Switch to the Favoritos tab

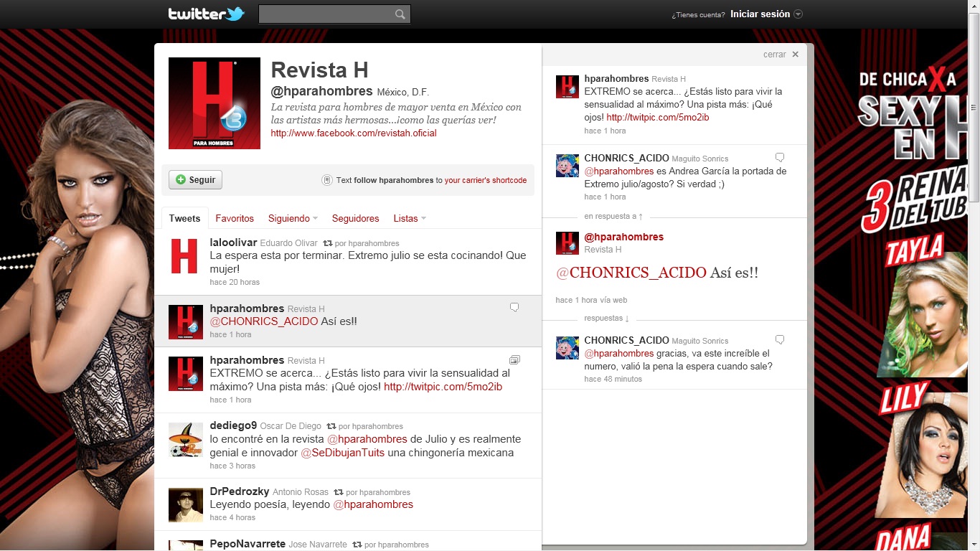pos(235,218)
